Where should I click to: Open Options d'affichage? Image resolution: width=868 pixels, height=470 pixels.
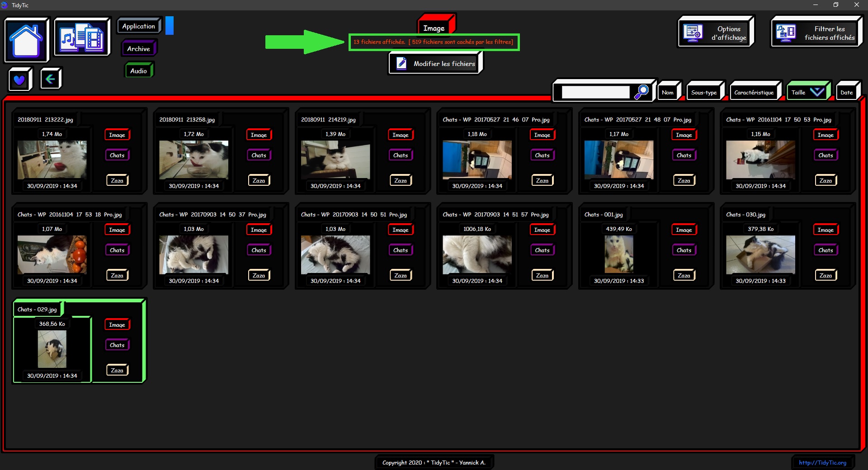(x=715, y=33)
